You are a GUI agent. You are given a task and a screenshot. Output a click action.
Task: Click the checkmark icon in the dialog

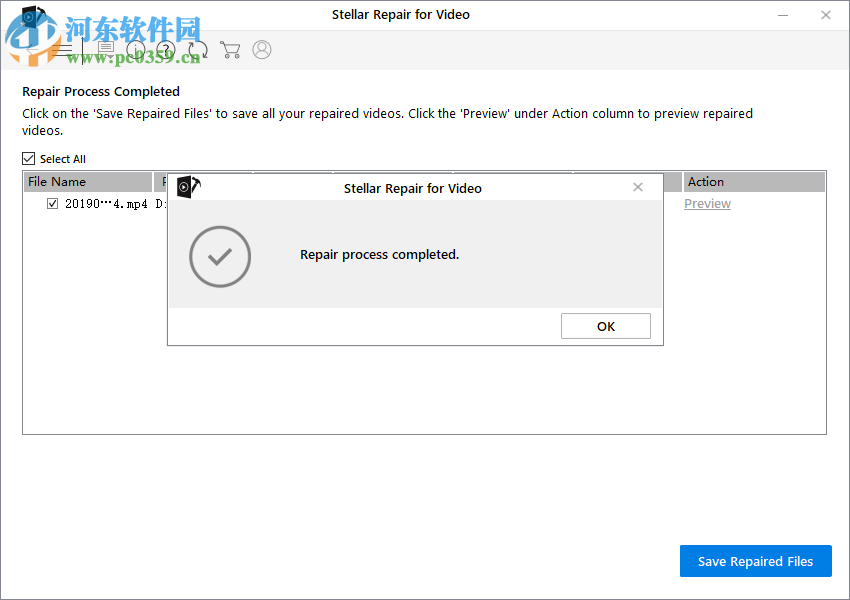point(219,257)
